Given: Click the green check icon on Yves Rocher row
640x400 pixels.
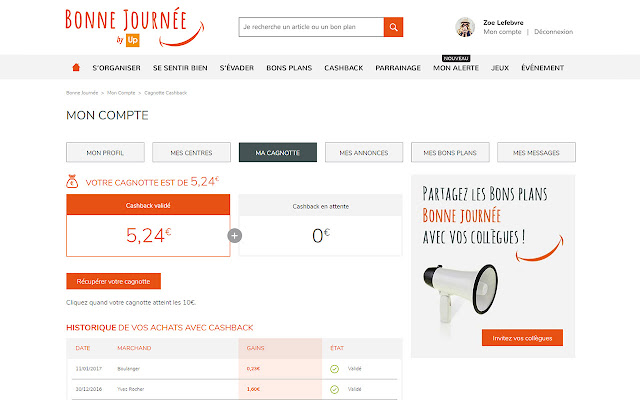Looking at the screenshot, I should [334, 389].
